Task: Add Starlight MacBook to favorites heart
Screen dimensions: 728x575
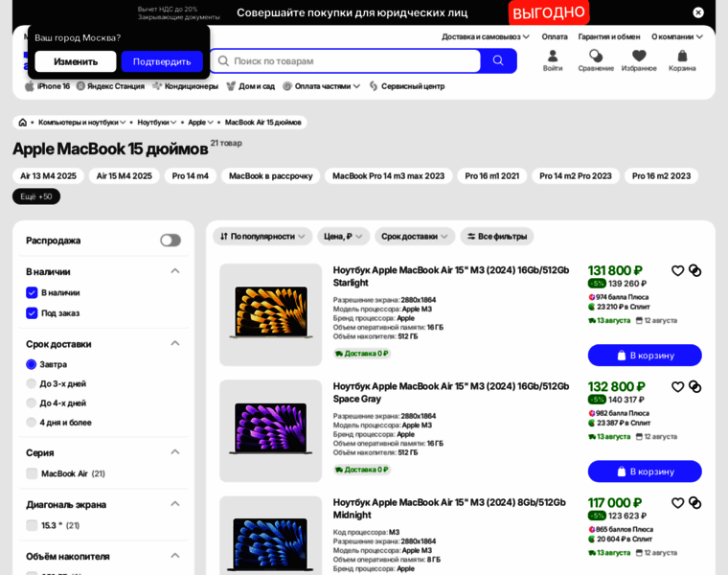Action: (678, 271)
